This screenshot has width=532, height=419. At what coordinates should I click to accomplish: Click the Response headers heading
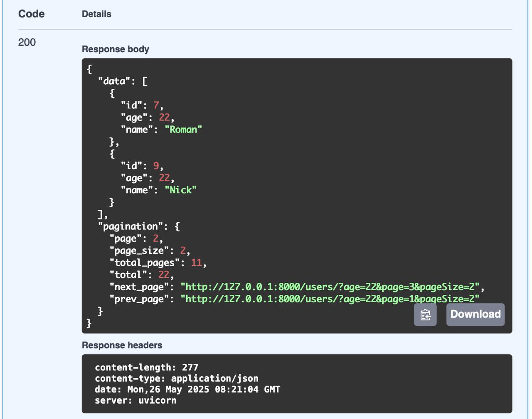[x=122, y=345]
